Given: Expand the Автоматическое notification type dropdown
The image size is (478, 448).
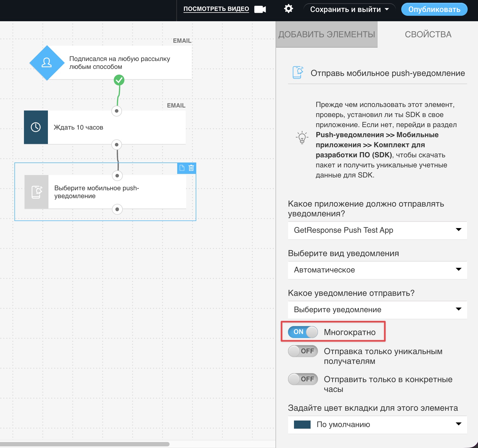Looking at the screenshot, I should (x=377, y=270).
